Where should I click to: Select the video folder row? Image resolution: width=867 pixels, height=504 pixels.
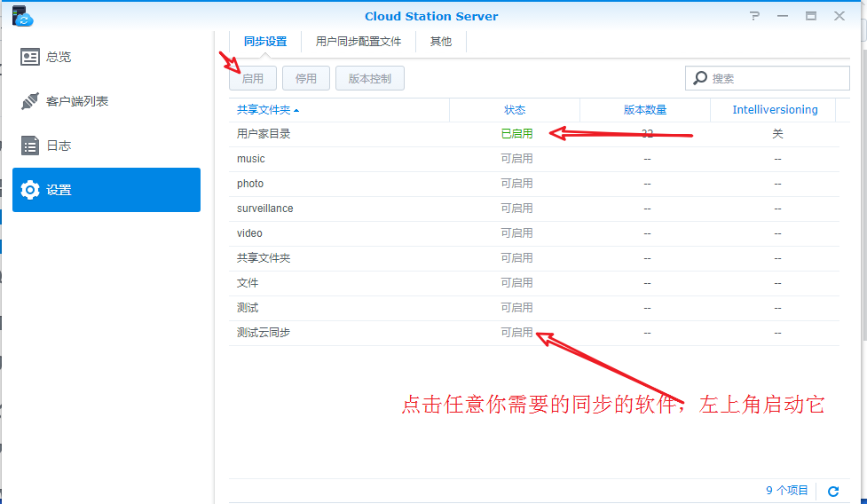(x=534, y=233)
